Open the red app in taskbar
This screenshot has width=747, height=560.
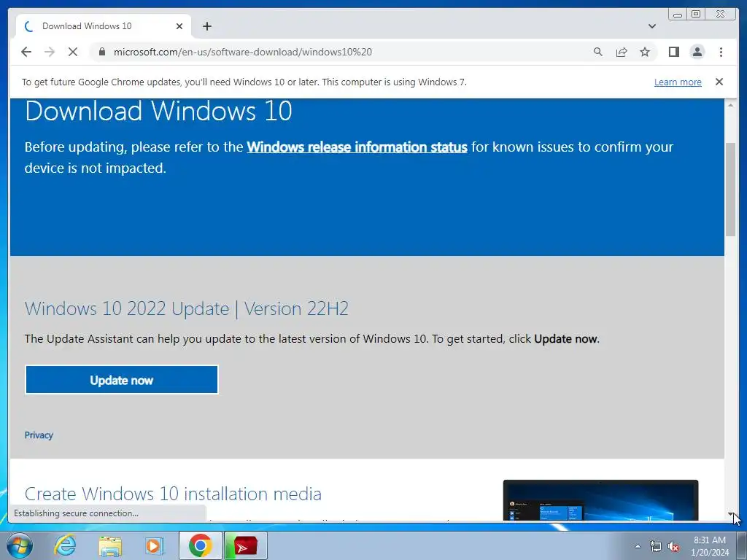pyautogui.click(x=245, y=545)
